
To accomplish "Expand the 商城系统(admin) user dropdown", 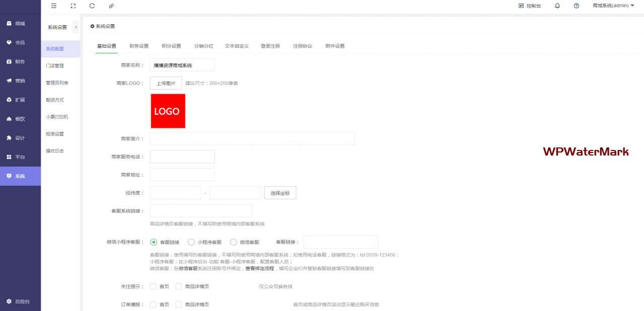I will point(613,6).
